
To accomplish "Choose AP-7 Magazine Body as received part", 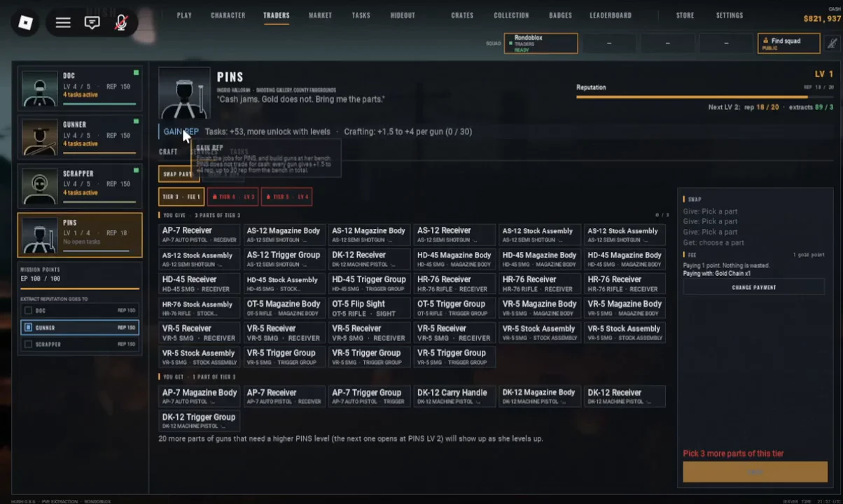I will (x=200, y=396).
